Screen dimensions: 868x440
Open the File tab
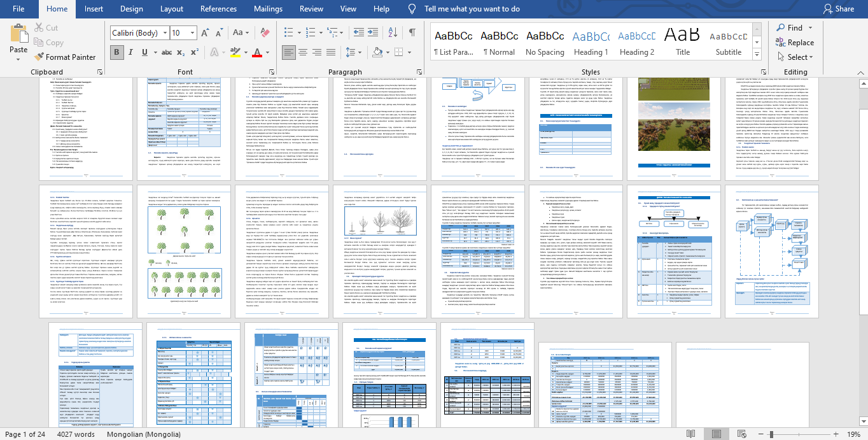coord(18,9)
